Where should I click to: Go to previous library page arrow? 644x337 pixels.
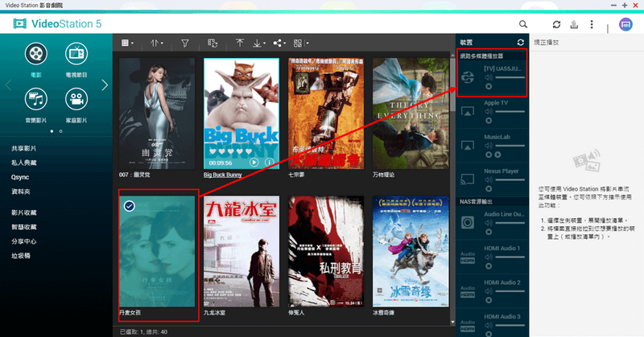tap(8, 85)
